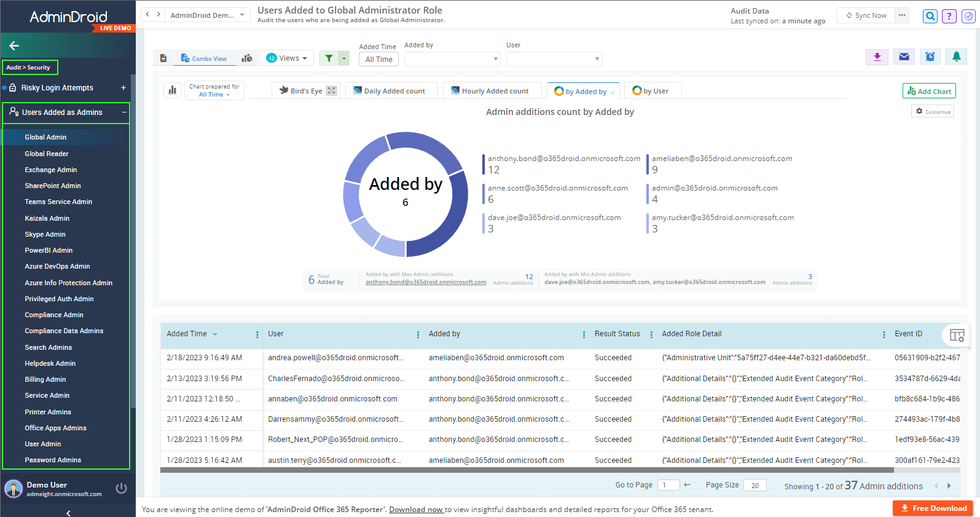The height and width of the screenshot is (517, 980).
Task: Click the Demo User avatar
Action: pos(14,489)
